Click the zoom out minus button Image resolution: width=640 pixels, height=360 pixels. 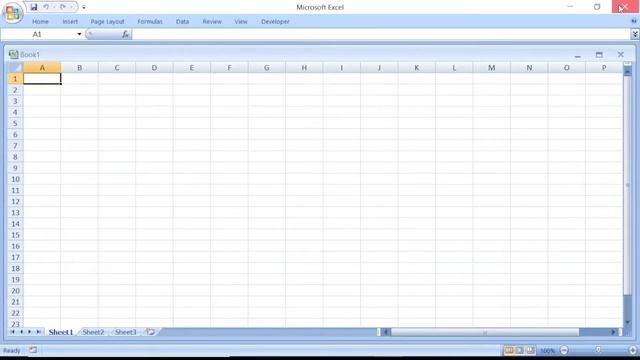coord(564,350)
